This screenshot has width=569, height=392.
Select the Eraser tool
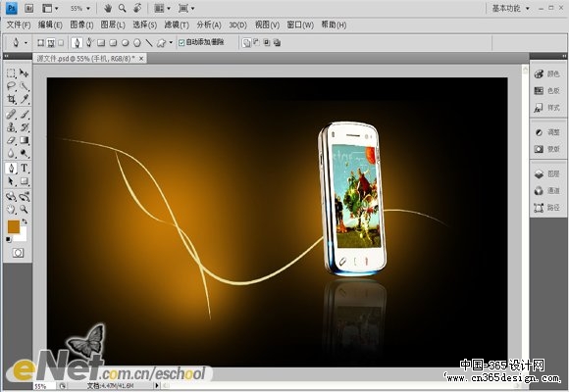click(11, 140)
